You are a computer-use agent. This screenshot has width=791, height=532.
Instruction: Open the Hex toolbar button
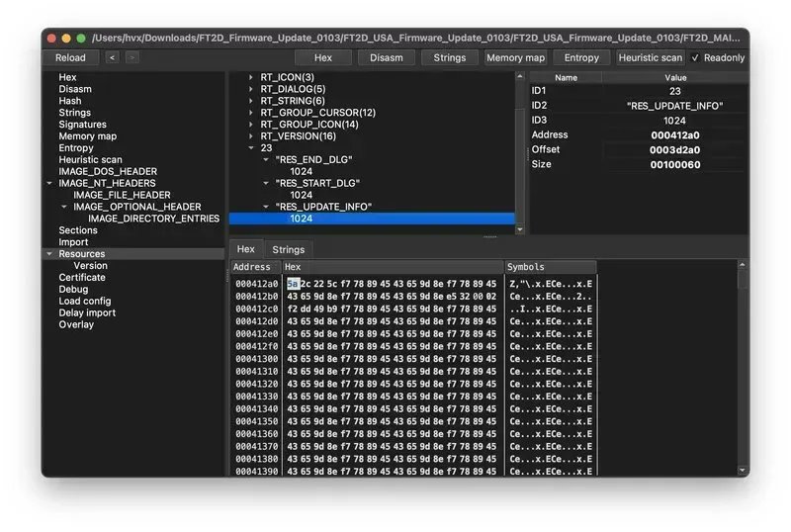[x=323, y=57]
